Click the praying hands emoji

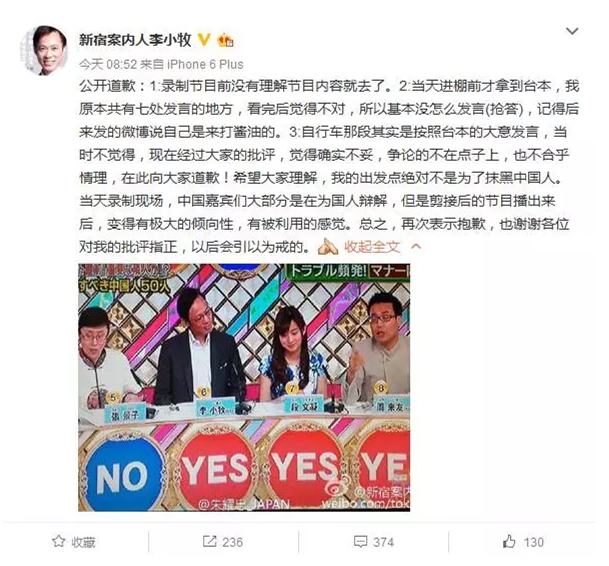point(328,247)
